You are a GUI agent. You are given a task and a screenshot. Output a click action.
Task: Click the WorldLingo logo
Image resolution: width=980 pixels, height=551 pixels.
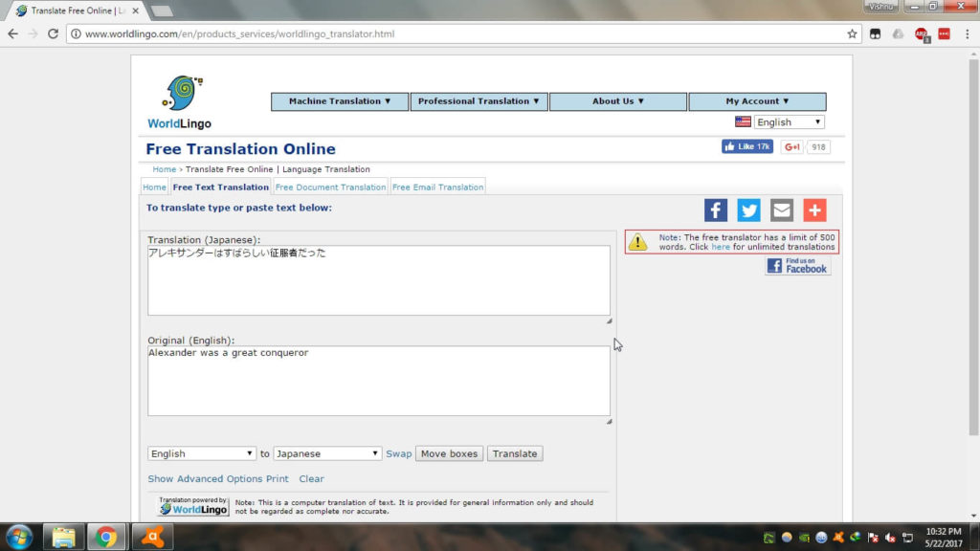[x=180, y=102]
